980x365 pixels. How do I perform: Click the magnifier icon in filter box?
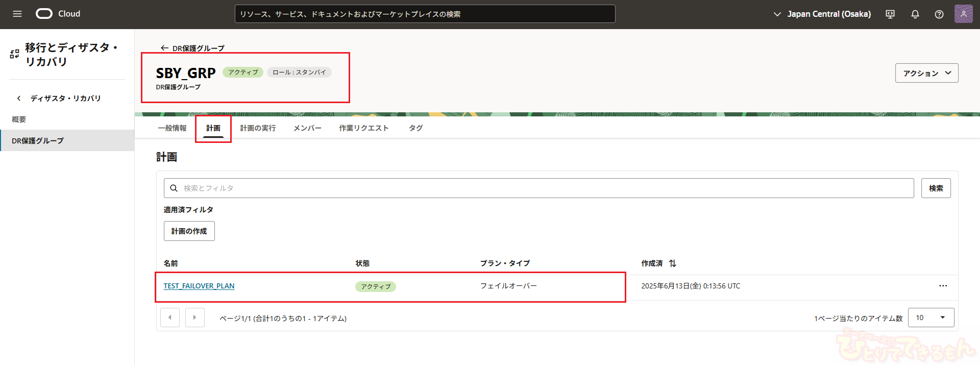click(x=174, y=188)
